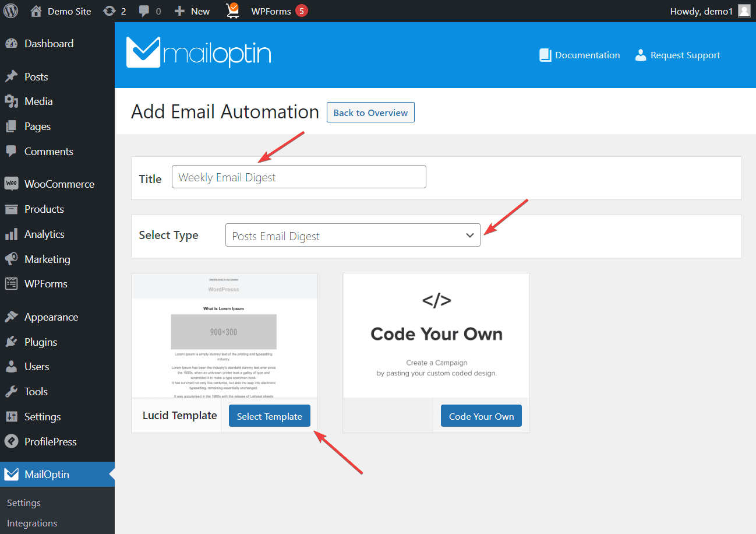Image resolution: width=756 pixels, height=534 pixels.
Task: Click the Code Your Own preview card
Action: (436, 336)
